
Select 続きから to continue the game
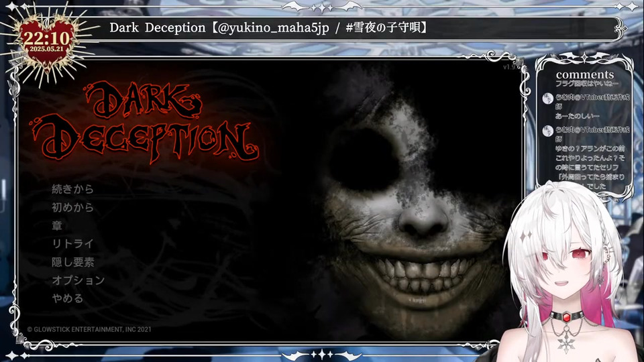72,189
